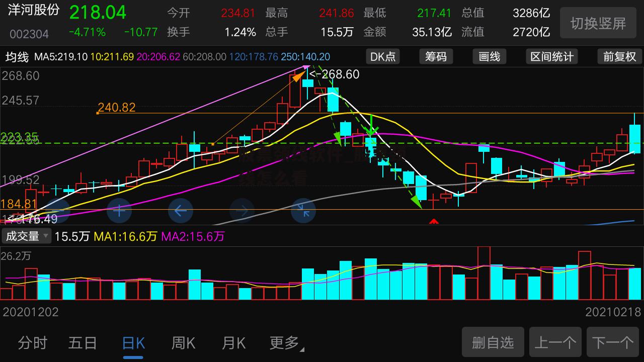Select the 周K tab
The image size is (644, 362).
pyautogui.click(x=184, y=343)
